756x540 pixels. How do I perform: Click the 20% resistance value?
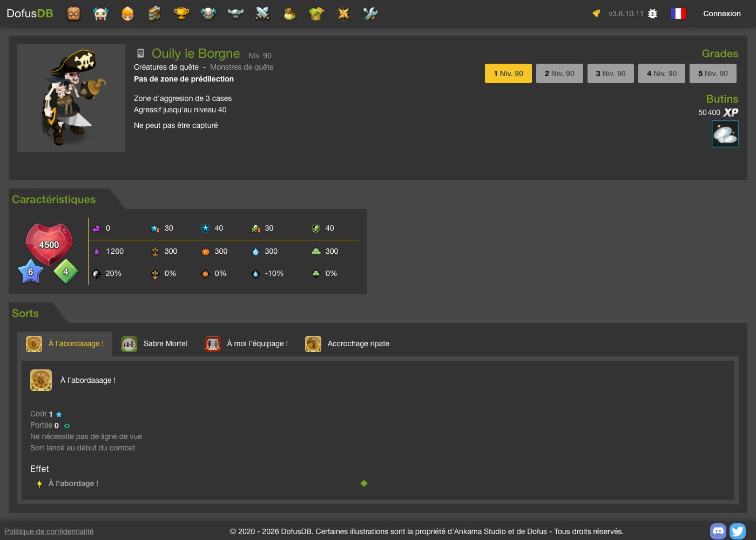tap(113, 273)
